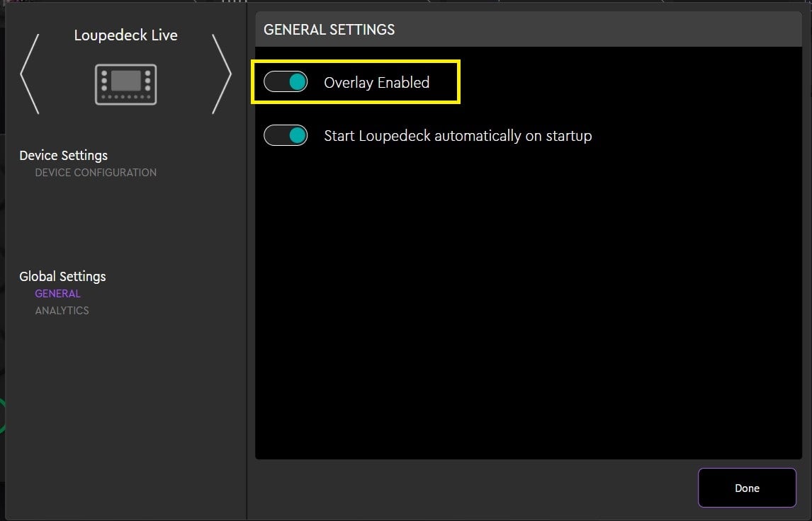Click the Overlay Enabled label text

[x=376, y=83]
